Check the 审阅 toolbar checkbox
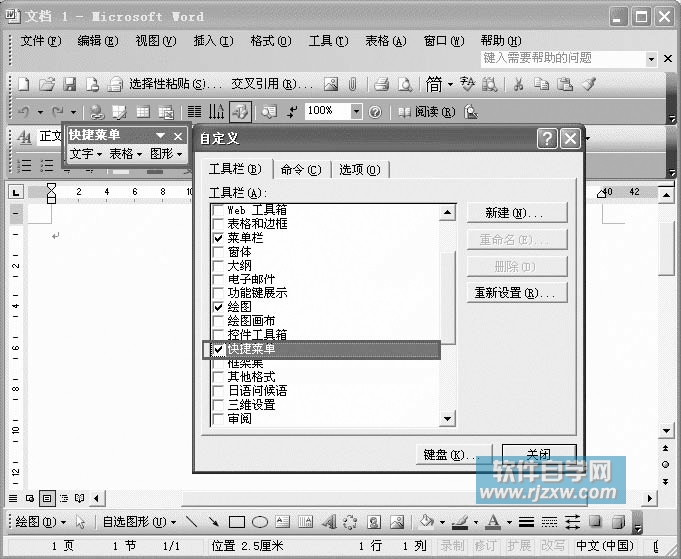Screen dimensions: 681x559 click(218, 419)
